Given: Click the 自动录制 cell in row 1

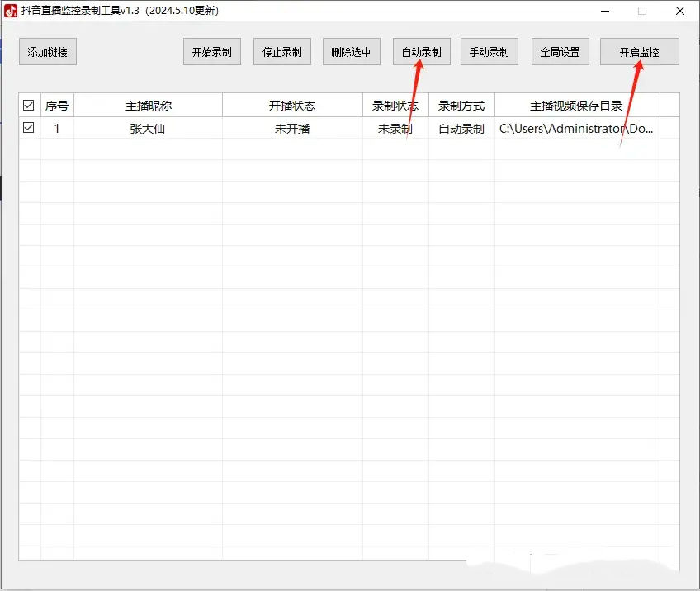Looking at the screenshot, I should [461, 129].
